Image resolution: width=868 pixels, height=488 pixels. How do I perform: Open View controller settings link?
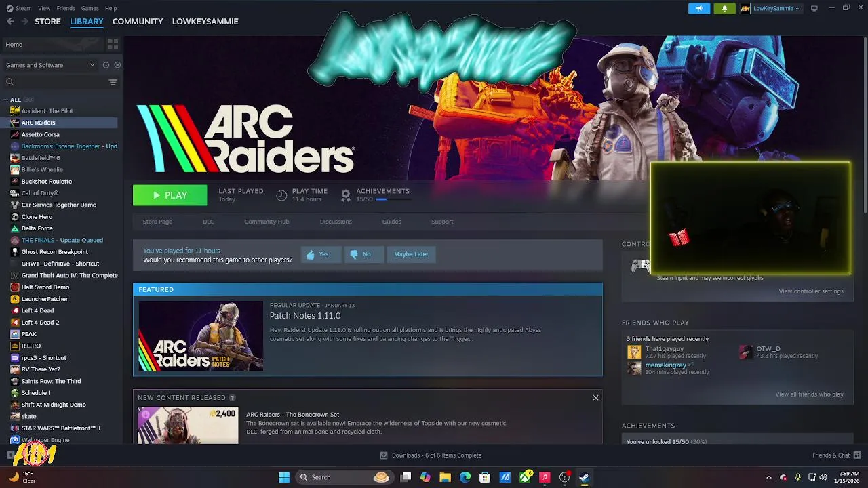click(x=811, y=291)
